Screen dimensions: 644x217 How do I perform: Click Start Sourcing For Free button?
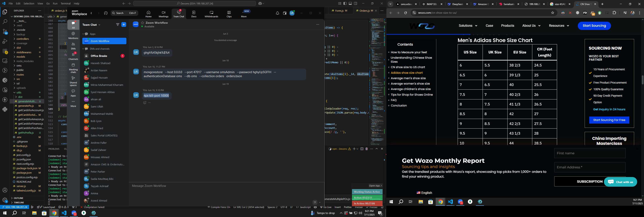(x=609, y=120)
